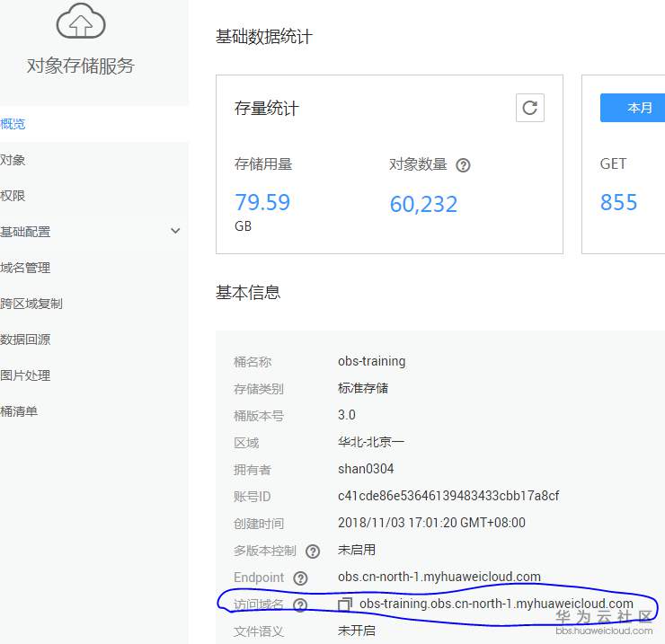665x644 pixels.
Task: Click the bucket name obs-training
Action: [x=371, y=361]
